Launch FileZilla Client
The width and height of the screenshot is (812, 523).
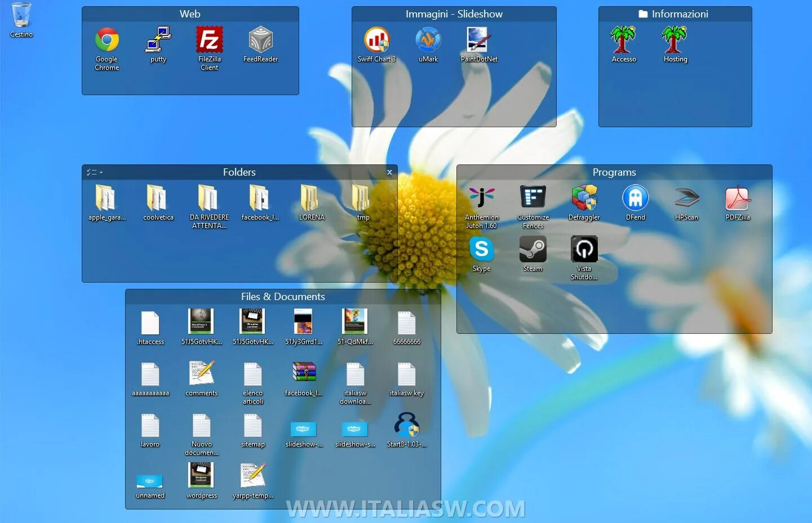coord(210,48)
